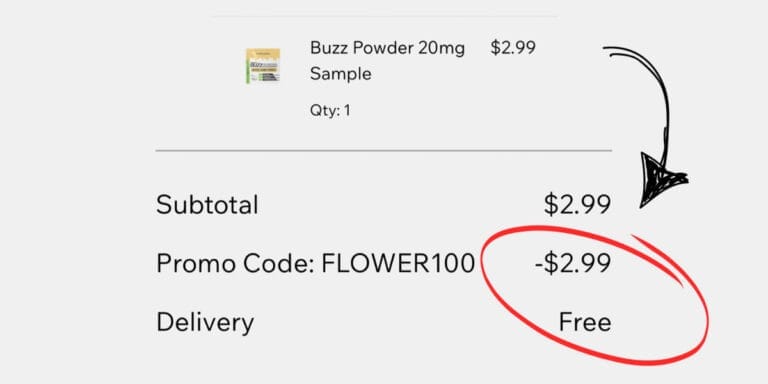
Task: Click the divider line above Subtotal
Action: pyautogui.click(x=384, y=150)
